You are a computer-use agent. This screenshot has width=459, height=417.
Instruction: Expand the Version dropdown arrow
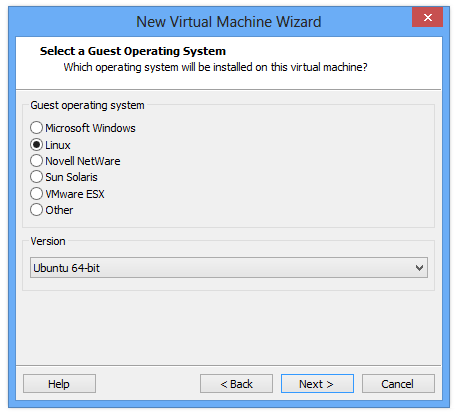pos(419,268)
